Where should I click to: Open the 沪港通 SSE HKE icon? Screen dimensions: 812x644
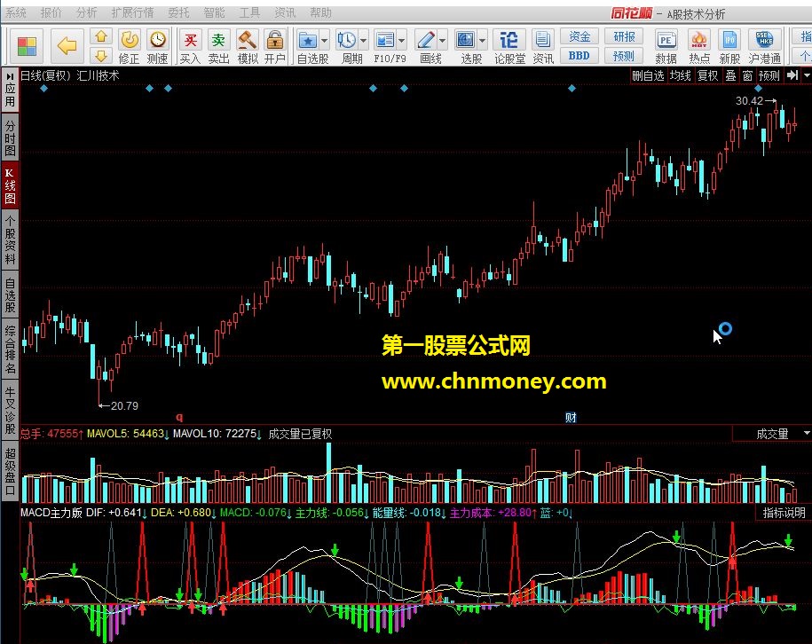click(765, 47)
